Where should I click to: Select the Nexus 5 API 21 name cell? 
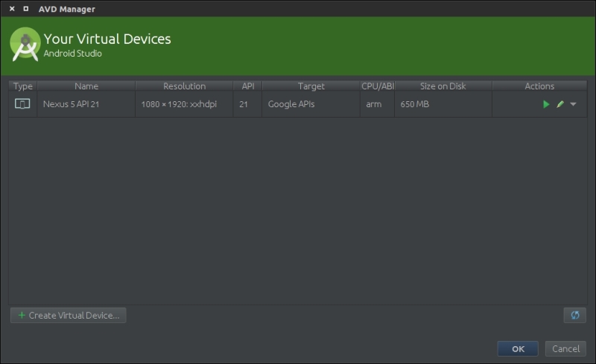tap(86, 104)
